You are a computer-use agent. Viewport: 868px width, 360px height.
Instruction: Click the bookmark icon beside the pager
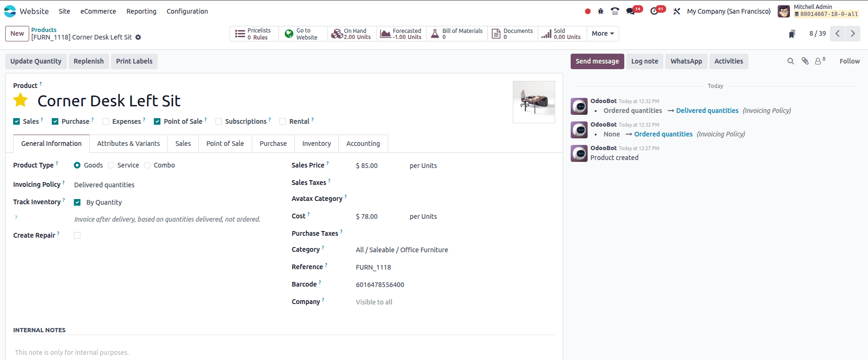click(x=792, y=34)
